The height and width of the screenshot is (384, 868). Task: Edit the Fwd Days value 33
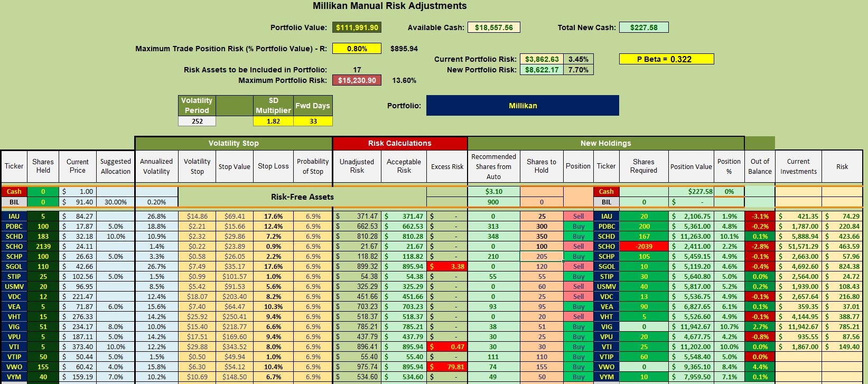[x=313, y=121]
